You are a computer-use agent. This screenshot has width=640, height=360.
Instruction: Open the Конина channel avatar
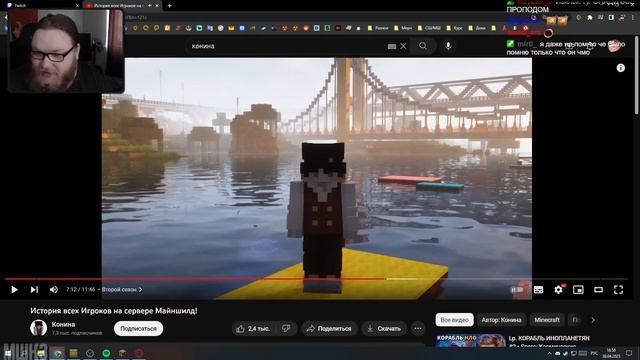(x=38, y=328)
